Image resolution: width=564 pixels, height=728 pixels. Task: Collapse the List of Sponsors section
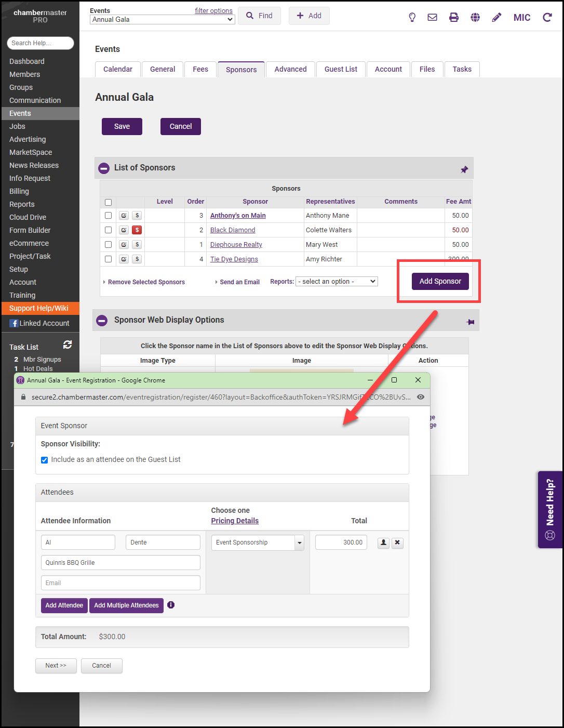point(104,168)
